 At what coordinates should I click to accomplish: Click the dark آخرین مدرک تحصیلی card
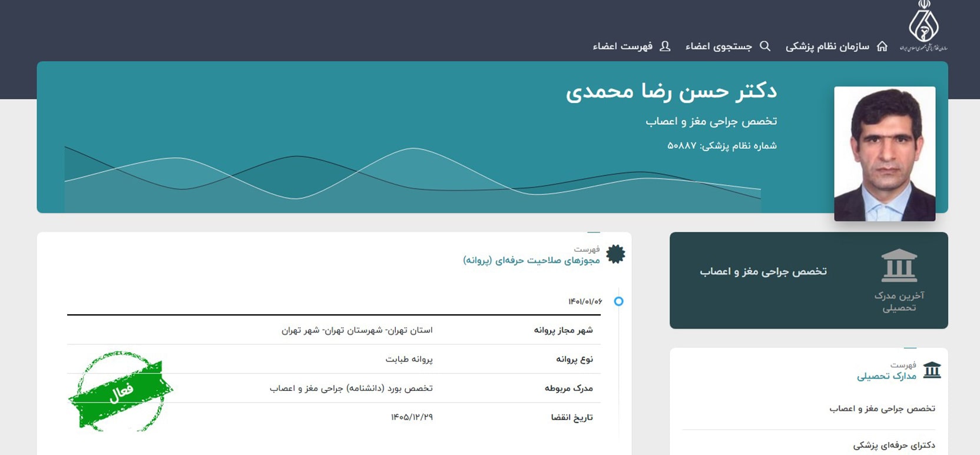(x=809, y=280)
